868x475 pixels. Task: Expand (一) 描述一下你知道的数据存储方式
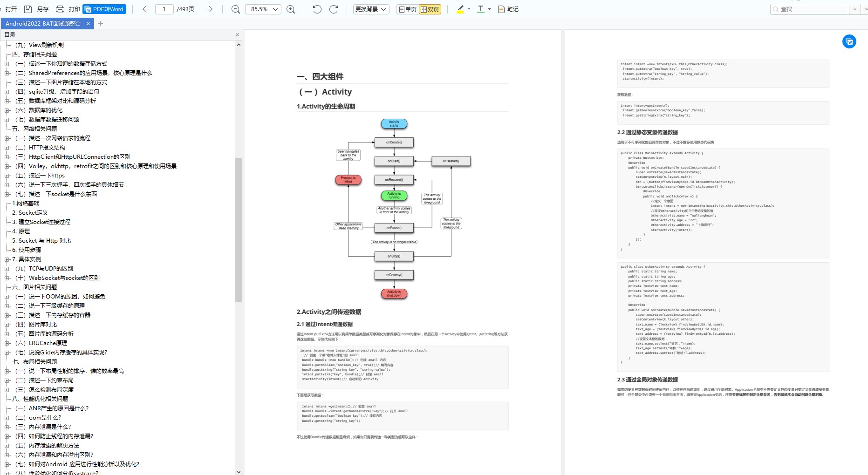tap(7, 64)
